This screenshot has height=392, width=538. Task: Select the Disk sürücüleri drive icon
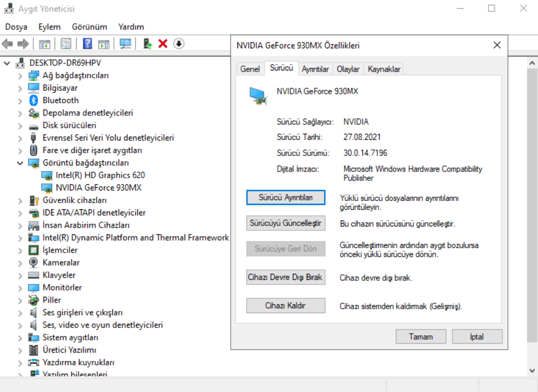click(x=33, y=127)
